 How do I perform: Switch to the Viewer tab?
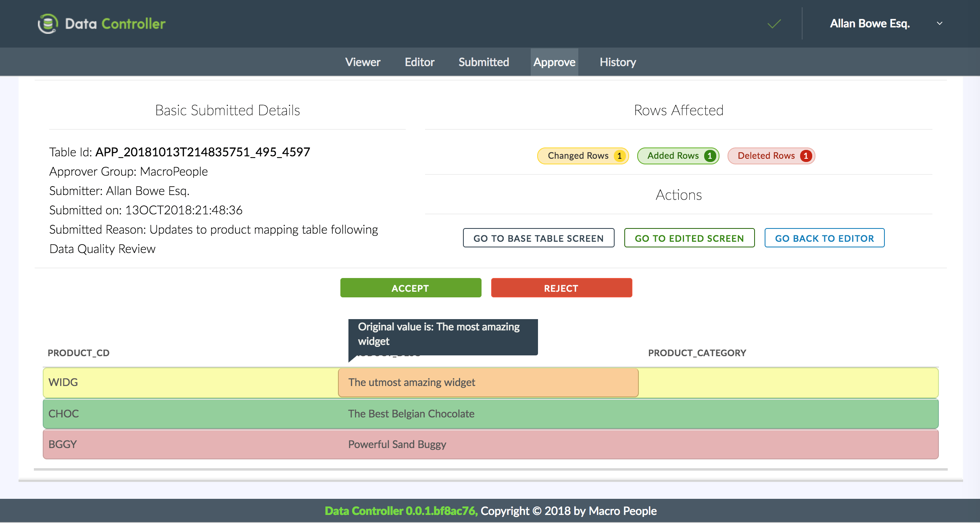click(x=362, y=62)
